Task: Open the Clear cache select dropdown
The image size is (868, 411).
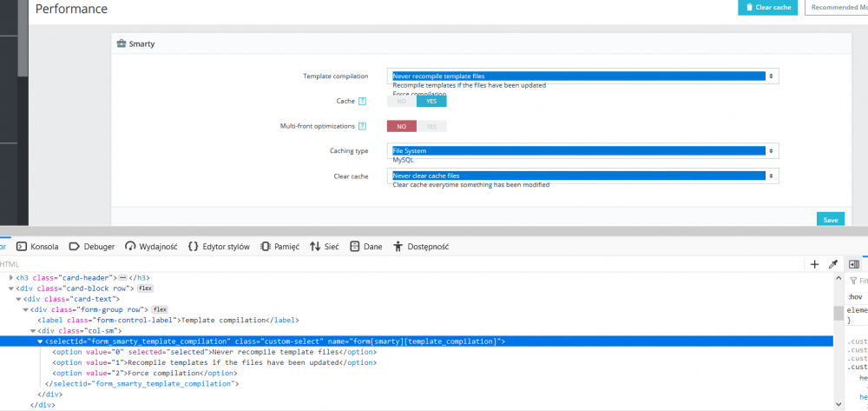Action: pyautogui.click(x=583, y=176)
